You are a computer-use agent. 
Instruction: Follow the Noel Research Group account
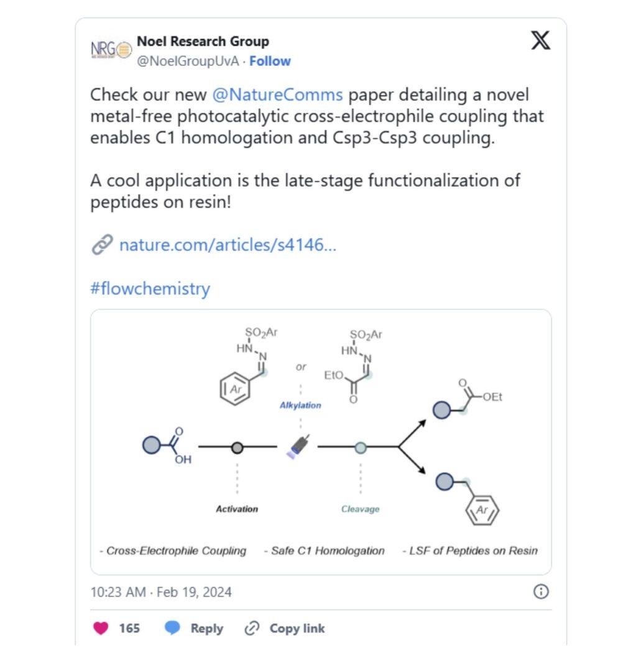click(x=270, y=61)
